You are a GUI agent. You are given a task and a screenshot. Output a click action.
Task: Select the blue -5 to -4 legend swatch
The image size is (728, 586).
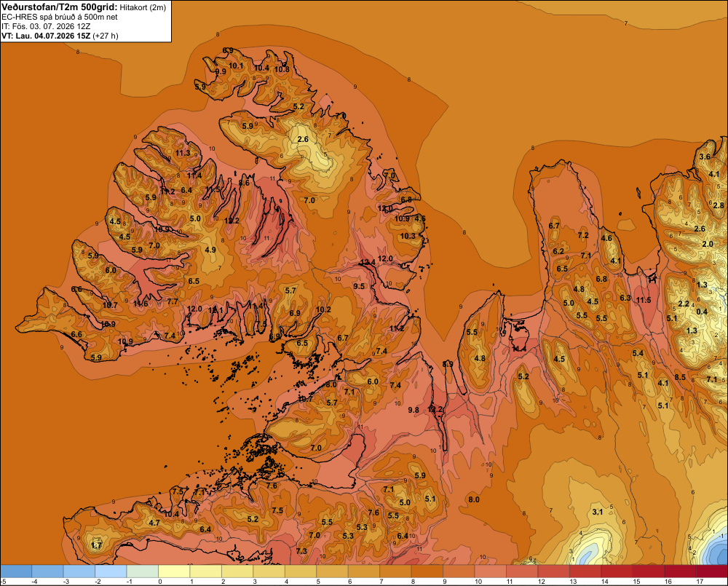point(16,571)
